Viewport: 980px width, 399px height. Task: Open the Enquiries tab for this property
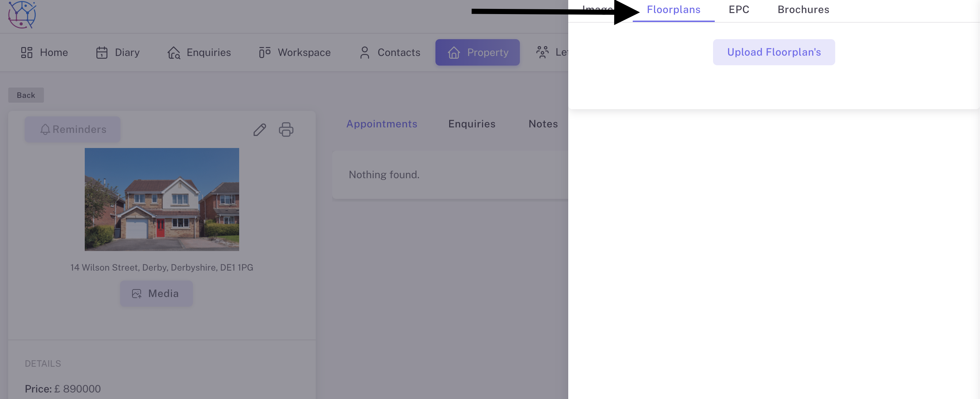click(x=472, y=124)
